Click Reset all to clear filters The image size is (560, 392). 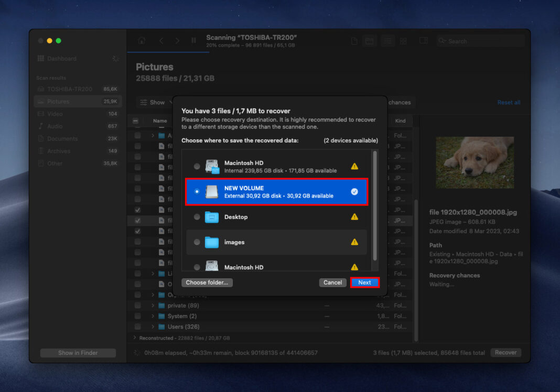509,102
